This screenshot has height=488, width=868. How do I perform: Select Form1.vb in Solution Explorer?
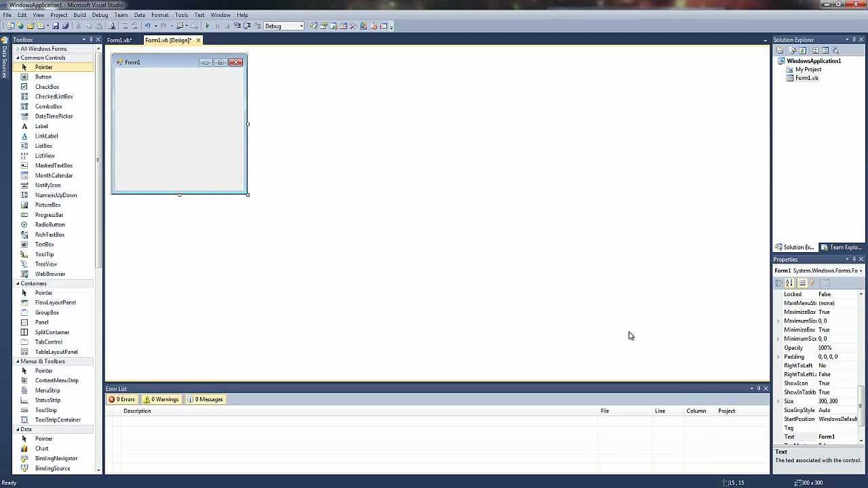(x=806, y=78)
